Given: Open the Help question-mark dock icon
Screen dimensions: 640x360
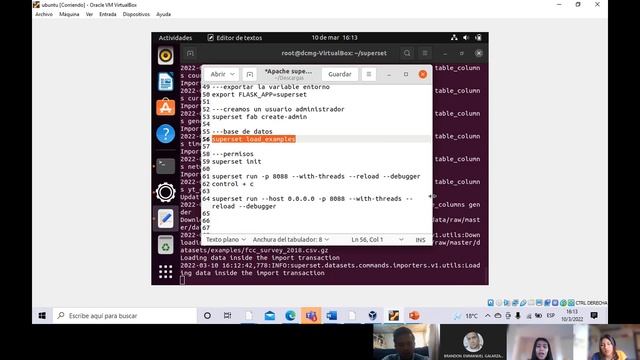Looking at the screenshot, I should 165,134.
